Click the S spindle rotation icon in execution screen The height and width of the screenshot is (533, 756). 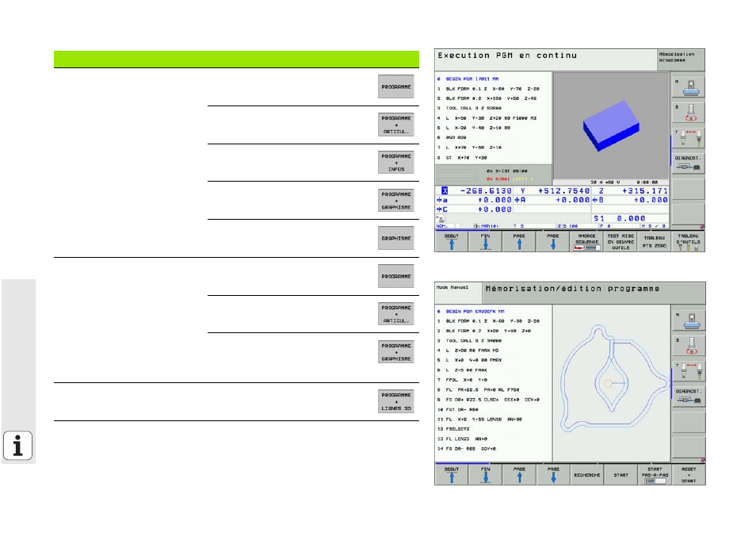689,113
